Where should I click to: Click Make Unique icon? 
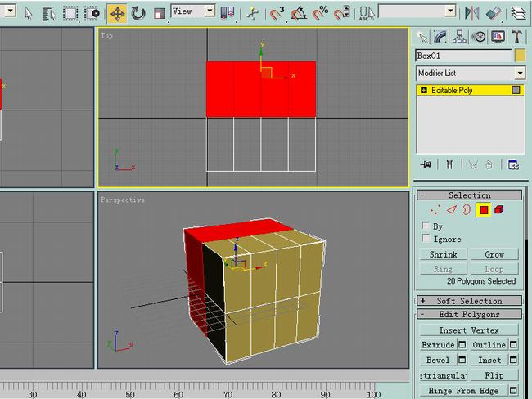[x=472, y=165]
